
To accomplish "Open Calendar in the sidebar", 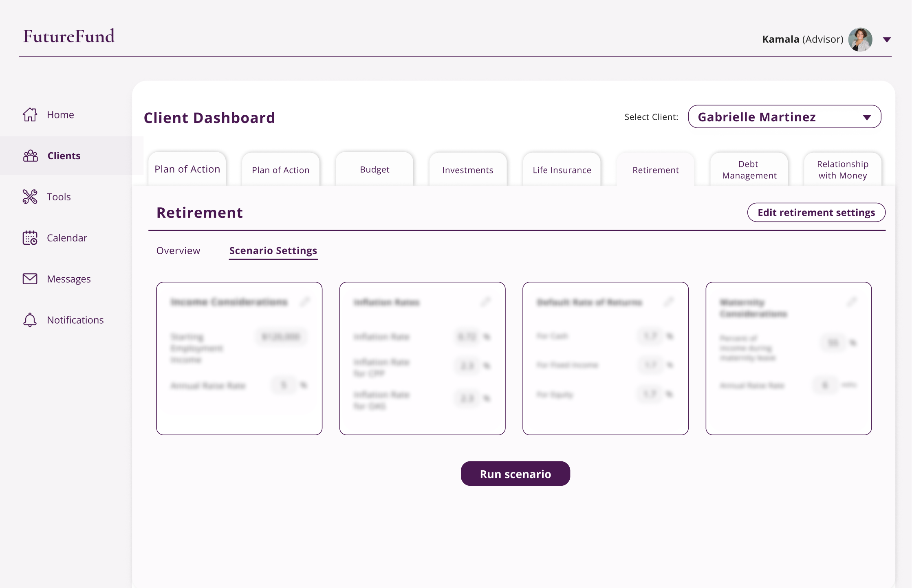I will pyautogui.click(x=67, y=238).
